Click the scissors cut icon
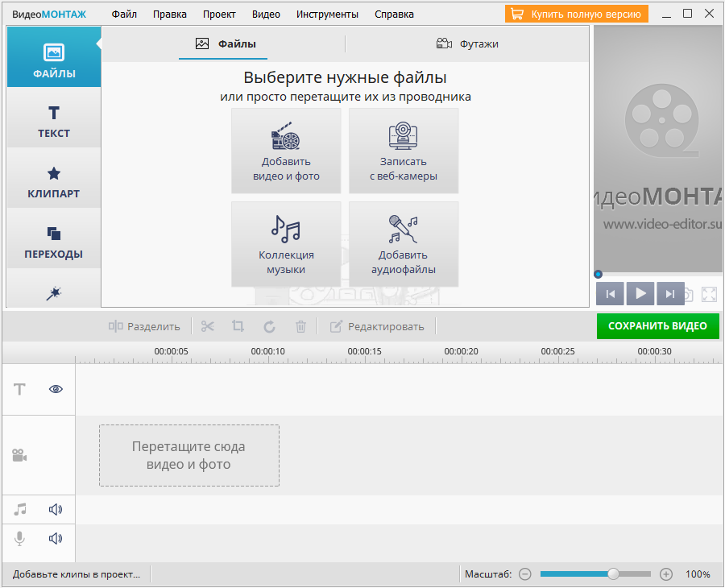The width and height of the screenshot is (725, 588). 208,327
